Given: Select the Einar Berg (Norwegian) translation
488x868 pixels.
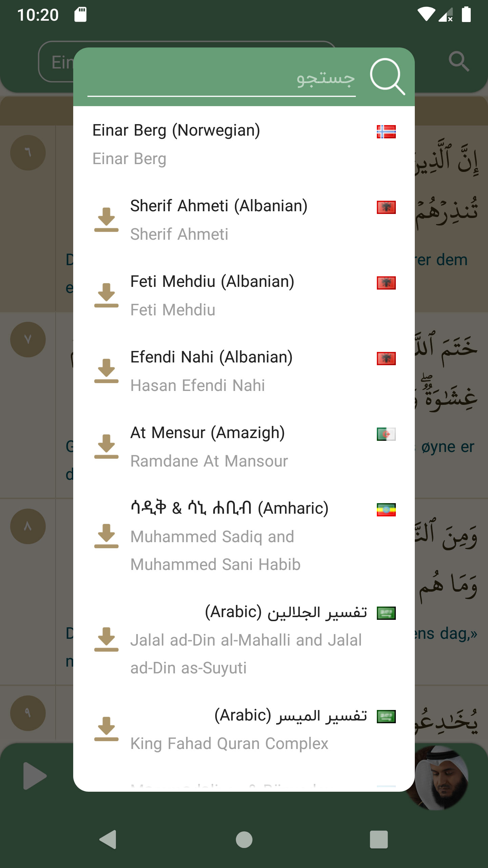Looking at the screenshot, I should (x=244, y=144).
